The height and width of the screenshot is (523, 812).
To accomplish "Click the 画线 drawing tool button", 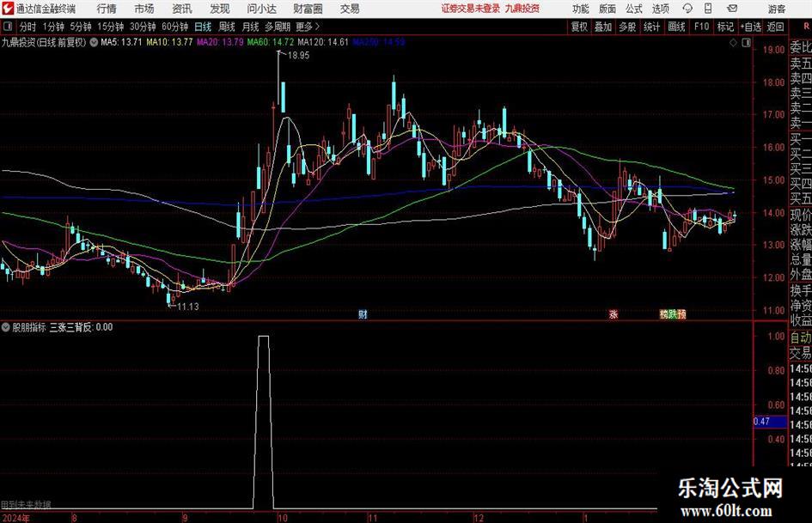I will click(x=677, y=27).
